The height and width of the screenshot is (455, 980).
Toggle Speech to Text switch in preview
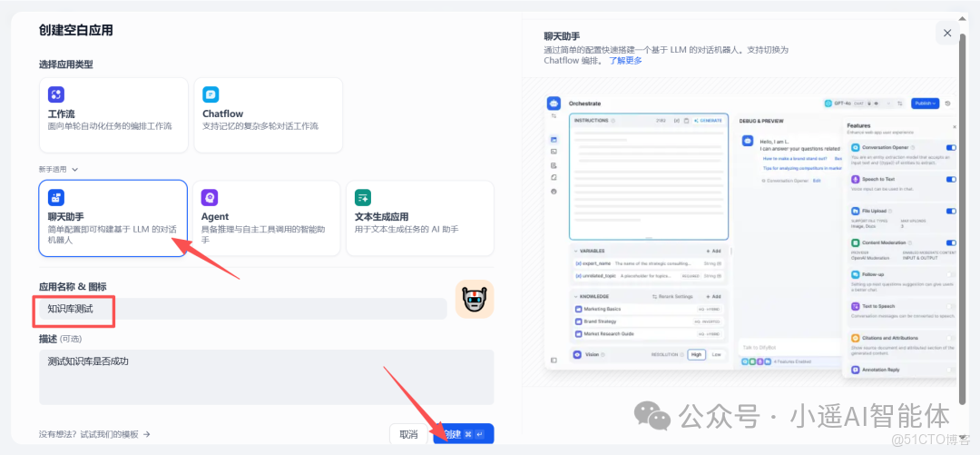pyautogui.click(x=951, y=179)
